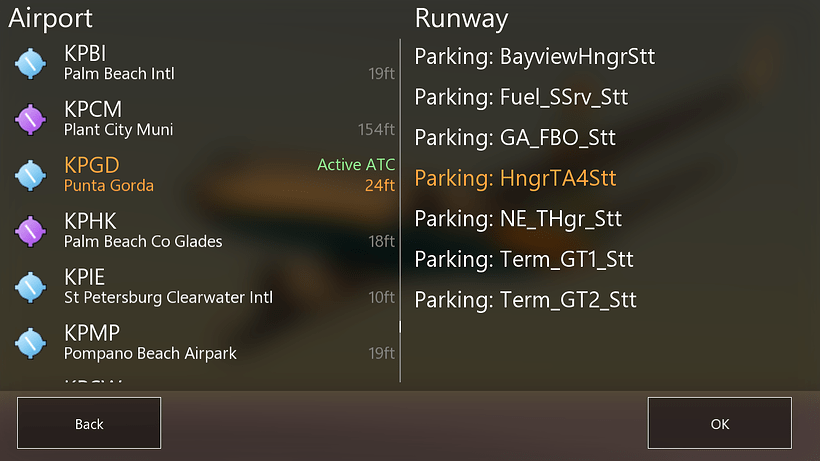This screenshot has height=461, width=820.
Task: Select Parking: BayviewHngrStt start position
Action: tap(535, 57)
